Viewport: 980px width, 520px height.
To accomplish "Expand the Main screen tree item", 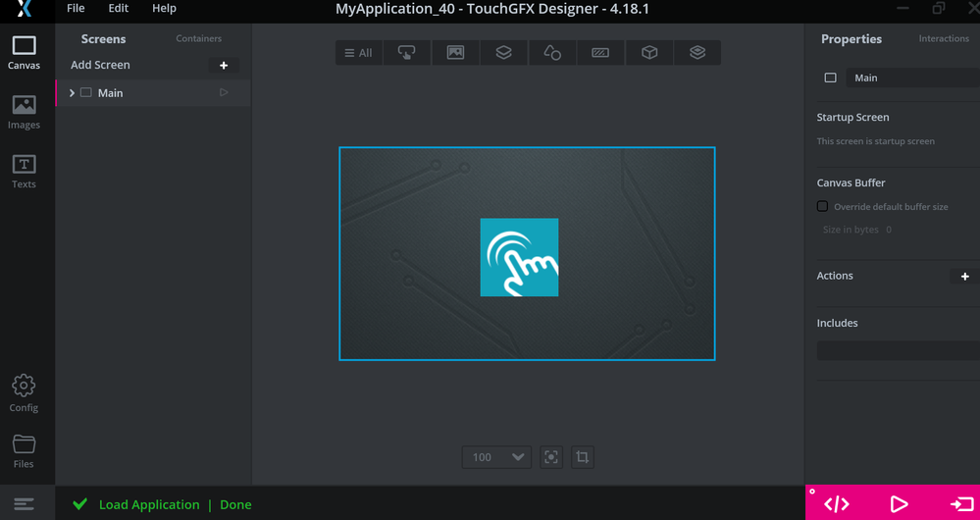I will pyautogui.click(x=72, y=92).
